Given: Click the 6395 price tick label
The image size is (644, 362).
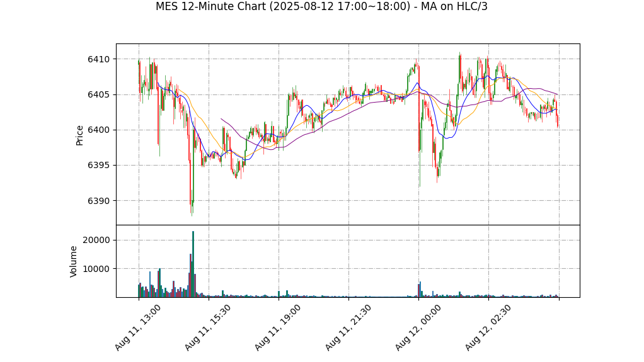Looking at the screenshot, I should pyautogui.click(x=98, y=166).
